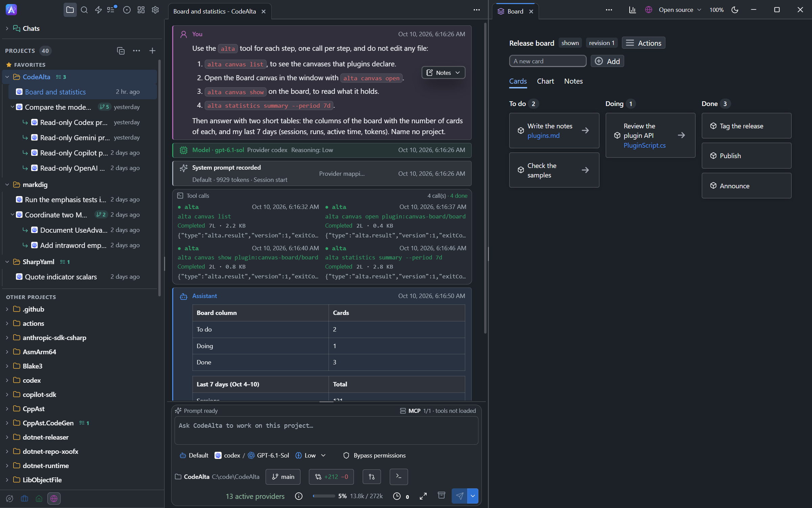Image resolution: width=812 pixels, height=508 pixels.
Task: Open the send options dropdown arrow
Action: pos(473,496)
